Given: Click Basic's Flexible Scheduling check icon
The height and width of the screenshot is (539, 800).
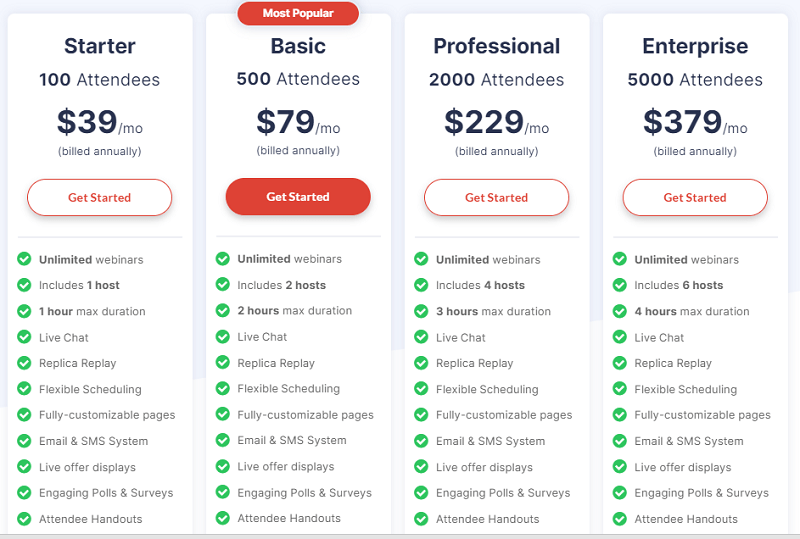Looking at the screenshot, I should pos(222,388).
